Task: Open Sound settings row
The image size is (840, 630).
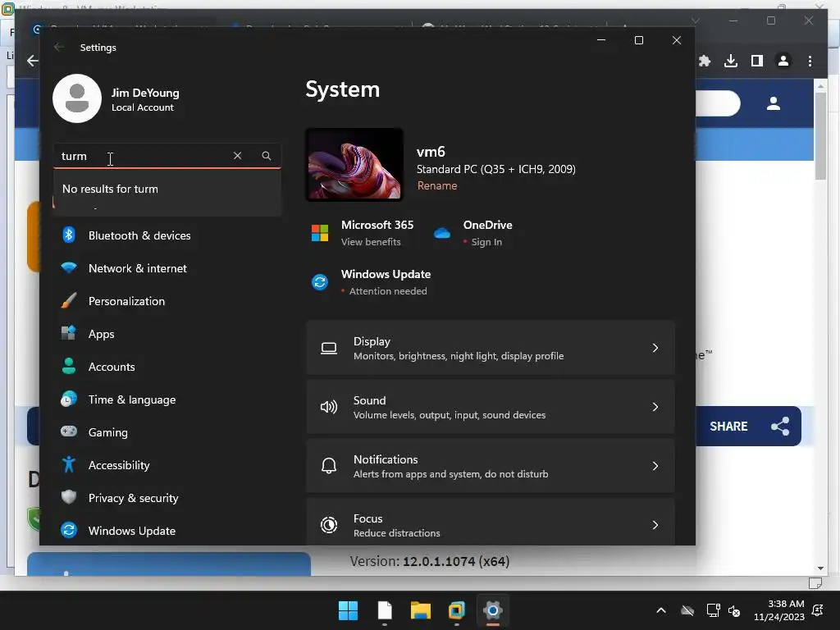Action: pos(491,407)
